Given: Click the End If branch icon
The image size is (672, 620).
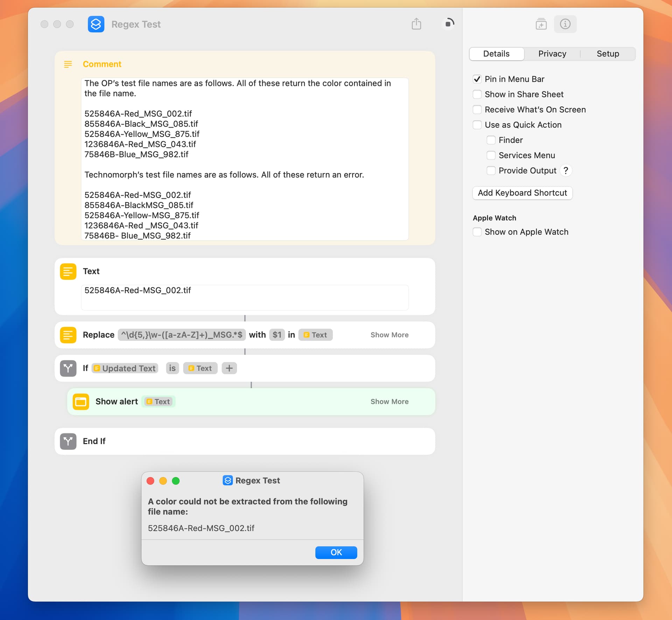Looking at the screenshot, I should [x=68, y=441].
